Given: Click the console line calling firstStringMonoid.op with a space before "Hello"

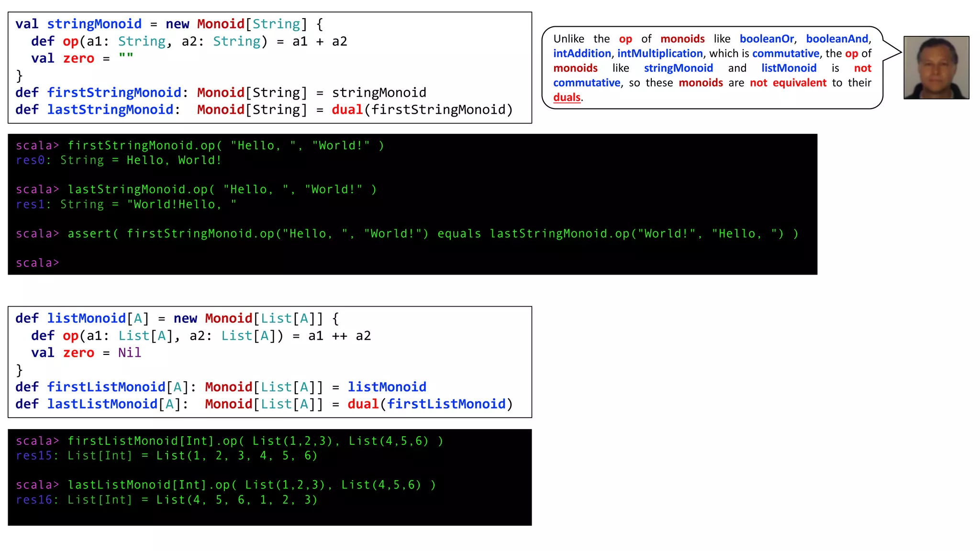Looking at the screenshot, I should [x=200, y=145].
